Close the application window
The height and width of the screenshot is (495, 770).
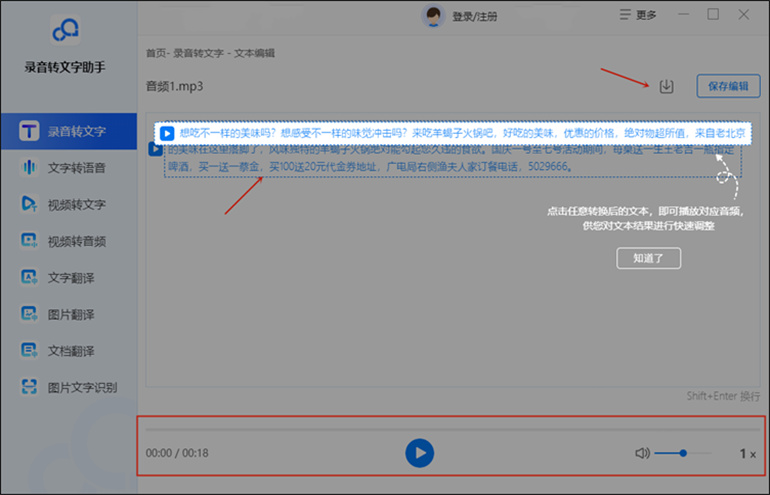743,15
